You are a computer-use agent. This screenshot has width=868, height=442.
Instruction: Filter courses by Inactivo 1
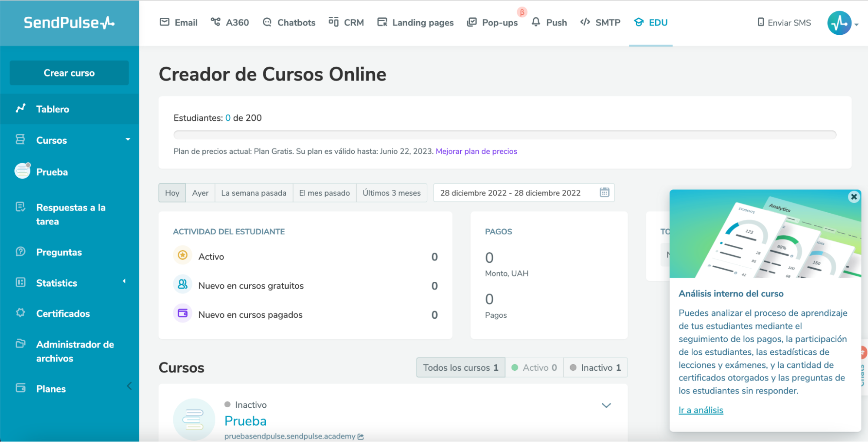point(595,367)
